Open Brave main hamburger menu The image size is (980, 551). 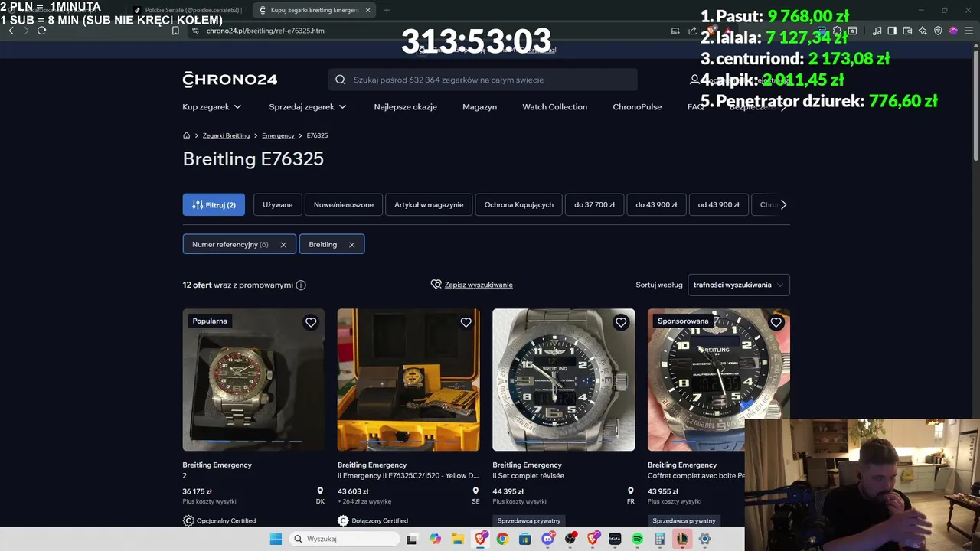coord(969,31)
